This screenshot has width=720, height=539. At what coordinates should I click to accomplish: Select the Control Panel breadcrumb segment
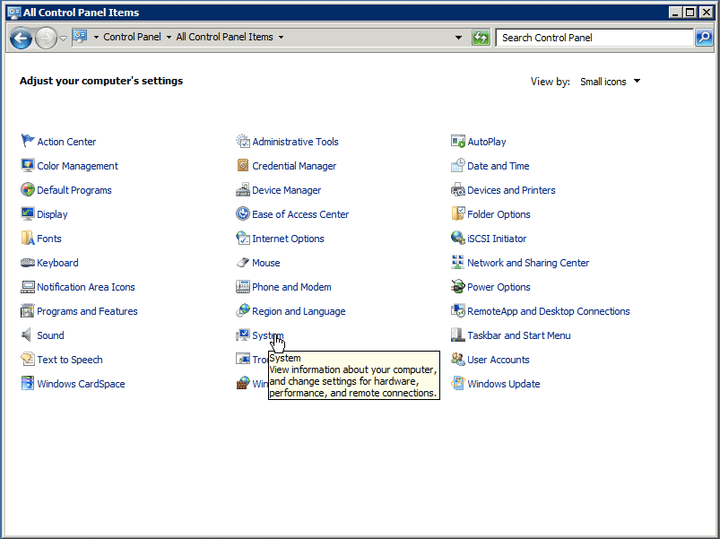pyautogui.click(x=132, y=37)
